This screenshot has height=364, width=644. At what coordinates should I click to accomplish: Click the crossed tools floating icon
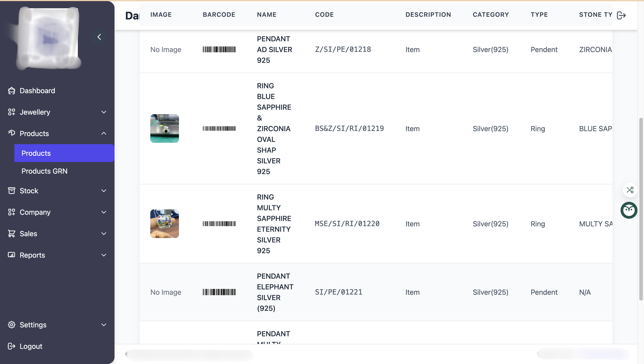(630, 190)
